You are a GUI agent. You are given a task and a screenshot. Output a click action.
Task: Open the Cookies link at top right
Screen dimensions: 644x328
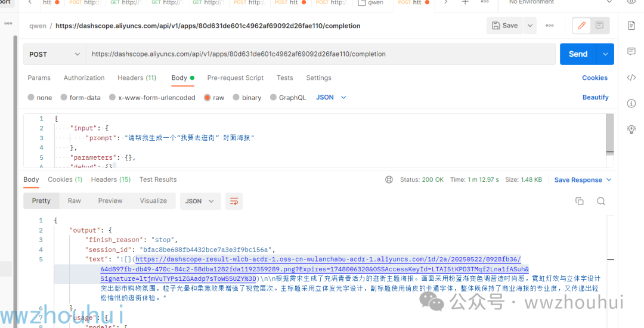[595, 78]
